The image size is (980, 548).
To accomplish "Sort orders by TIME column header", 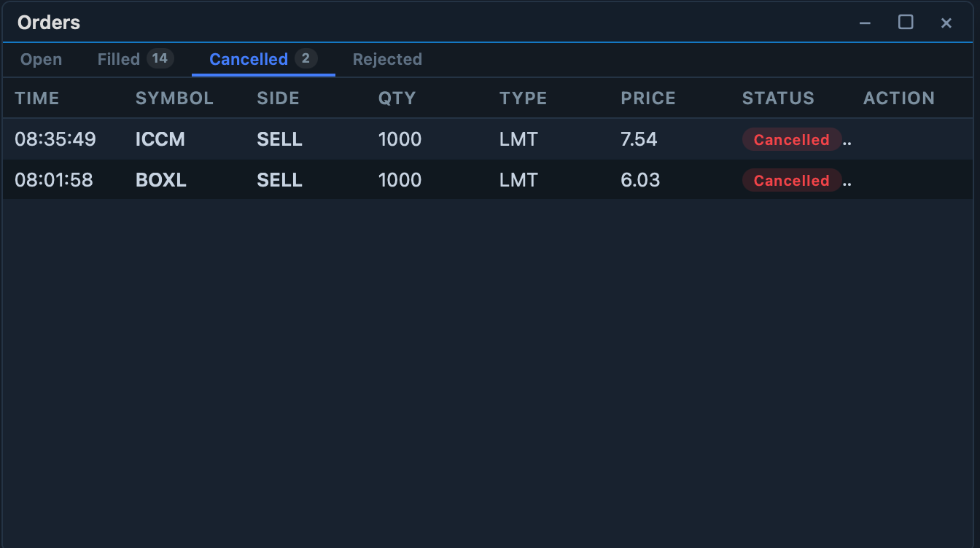I will tap(37, 98).
